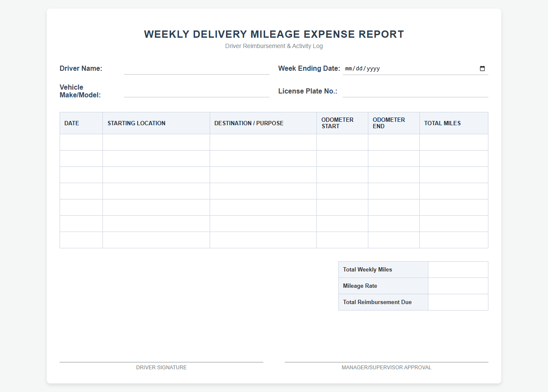
Task: Click the 'Driver Name:' label
Action: (81, 69)
